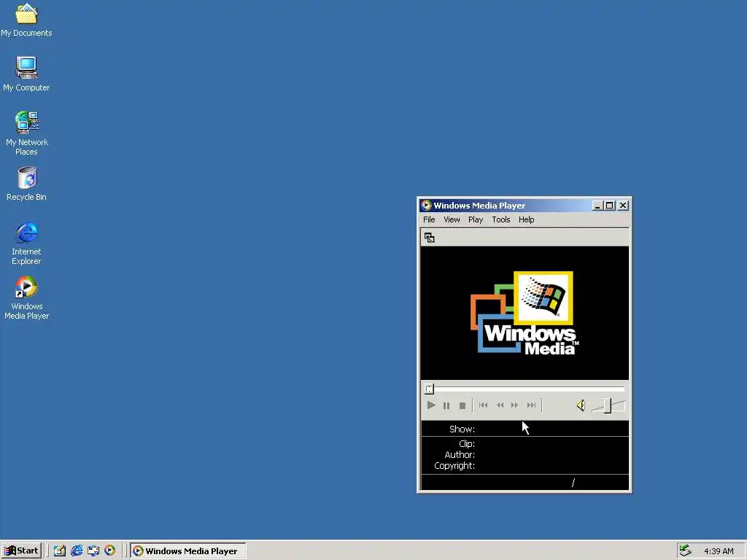The image size is (747, 560).
Task: Minimize the Windows Media Player window
Action: click(597, 205)
